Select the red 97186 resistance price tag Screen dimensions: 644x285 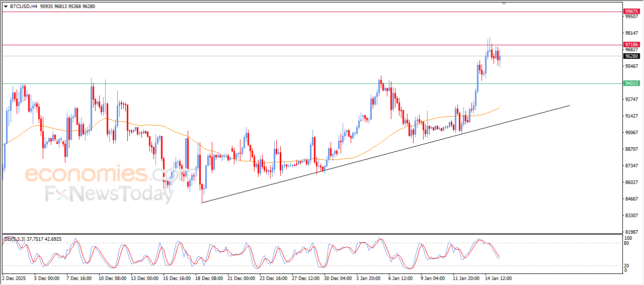point(631,45)
